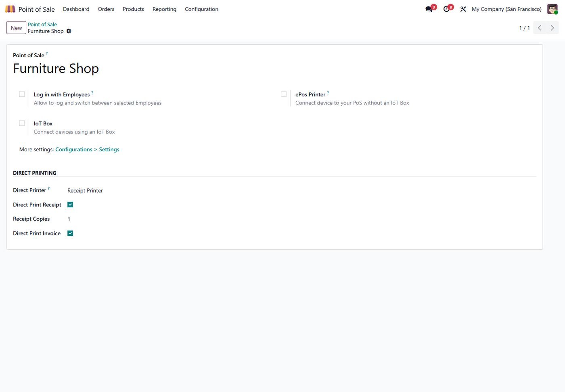Follow the Point of Sale breadcrumb link
Image resolution: width=565 pixels, height=392 pixels.
pos(42,25)
